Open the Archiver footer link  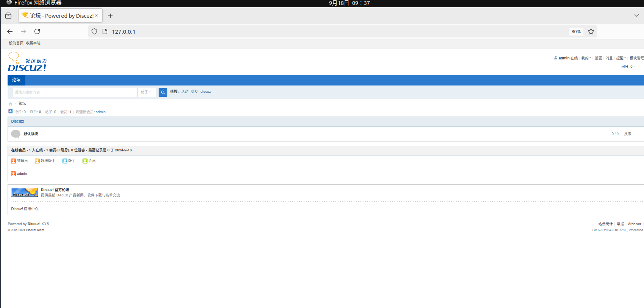635,224
